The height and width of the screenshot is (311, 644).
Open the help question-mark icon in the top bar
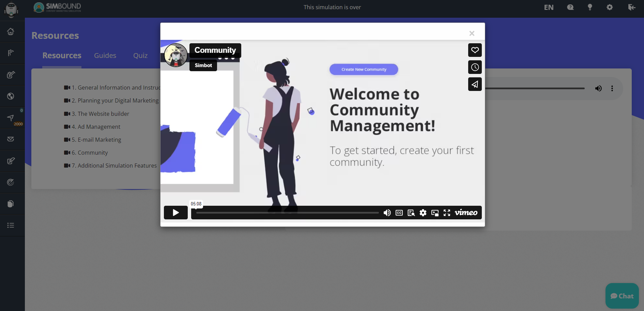coord(570,7)
